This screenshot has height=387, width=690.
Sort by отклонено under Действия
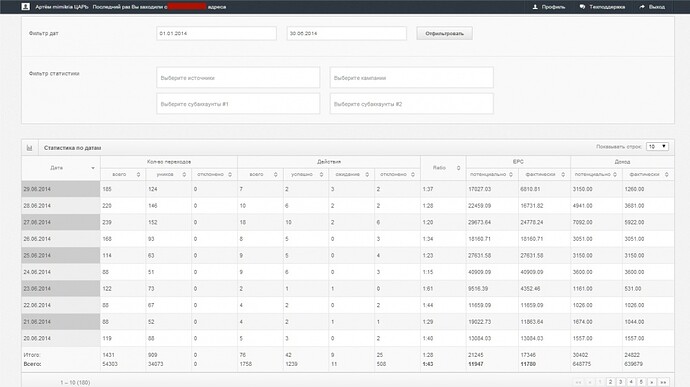pos(398,175)
